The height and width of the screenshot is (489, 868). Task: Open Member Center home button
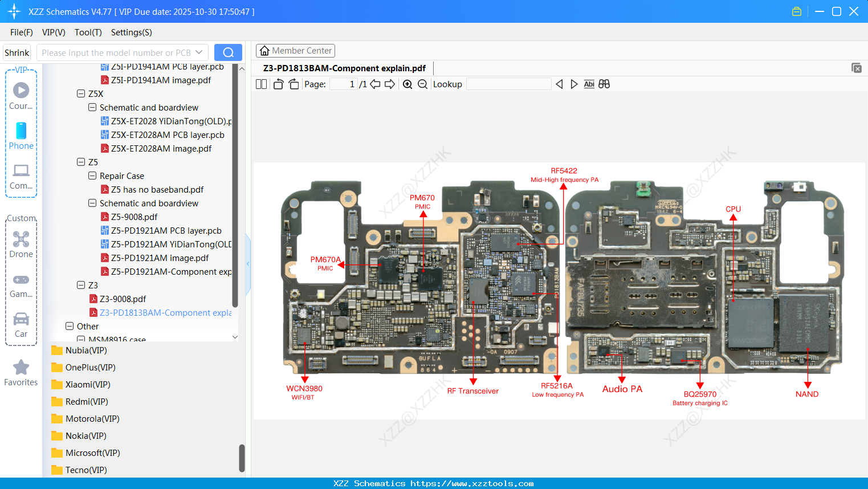295,51
